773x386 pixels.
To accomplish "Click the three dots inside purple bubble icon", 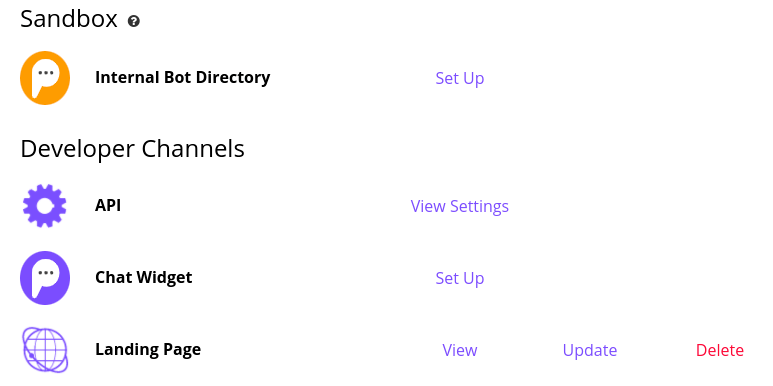I will [x=46, y=273].
